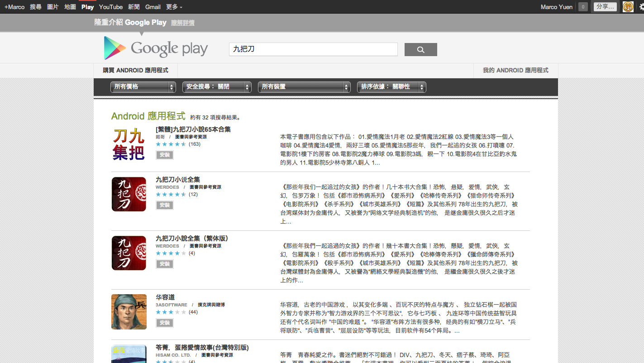Open developer link HISAM CO. LTD.
644x363 pixels.
point(173,355)
